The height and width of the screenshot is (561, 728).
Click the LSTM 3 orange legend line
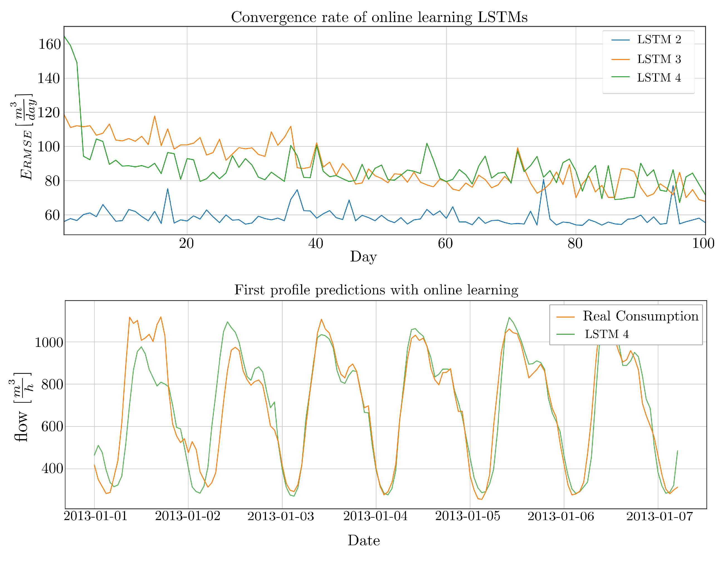(x=620, y=59)
